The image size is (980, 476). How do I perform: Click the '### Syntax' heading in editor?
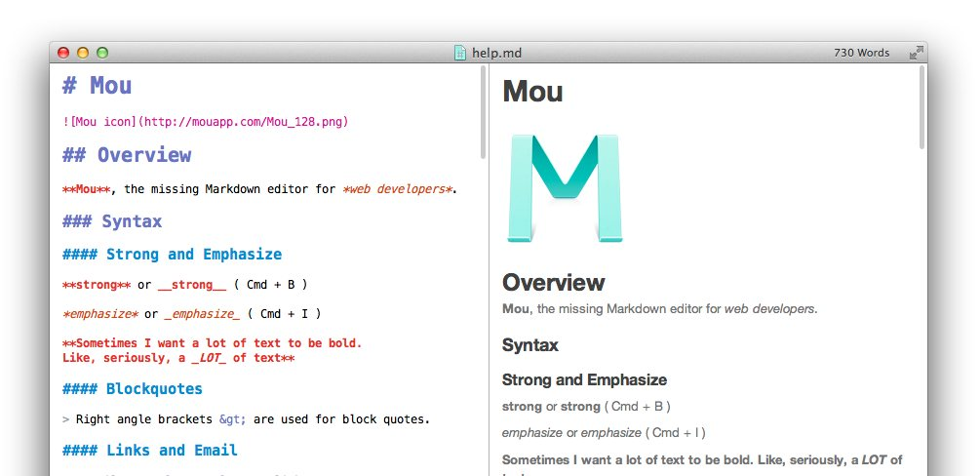pos(112,220)
